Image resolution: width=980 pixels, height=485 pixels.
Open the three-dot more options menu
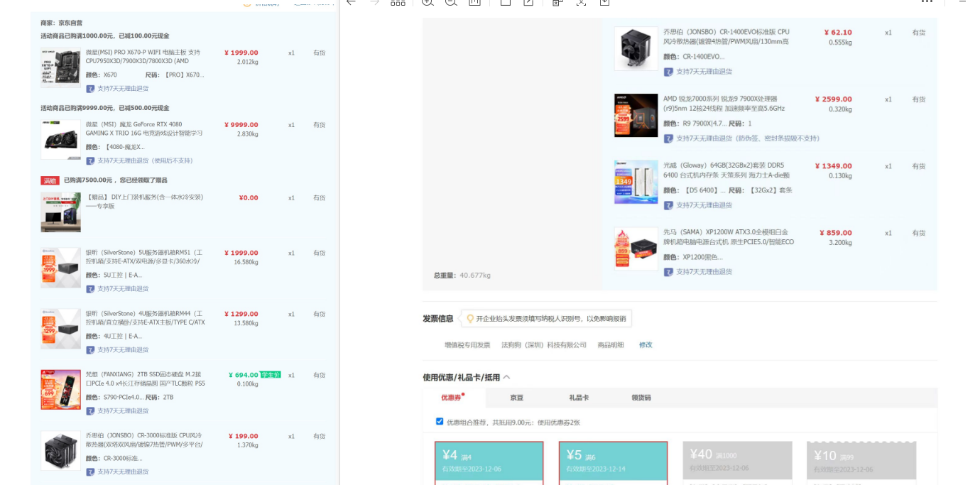click(x=927, y=2)
